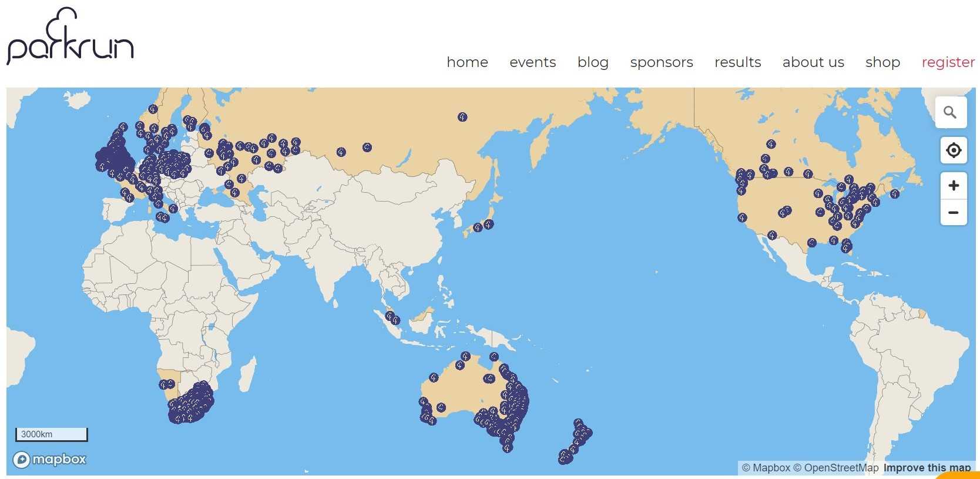The image size is (980, 479).
Task: Click the locate-me crosshair button
Action: (953, 150)
